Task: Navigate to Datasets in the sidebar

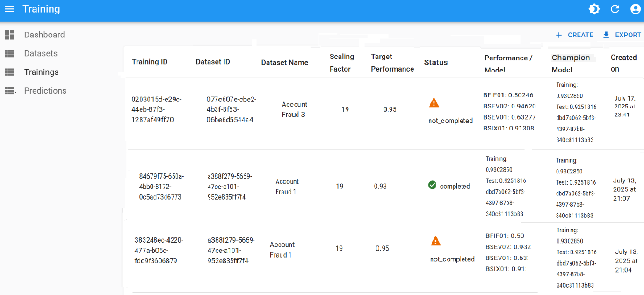Action: coord(41,53)
